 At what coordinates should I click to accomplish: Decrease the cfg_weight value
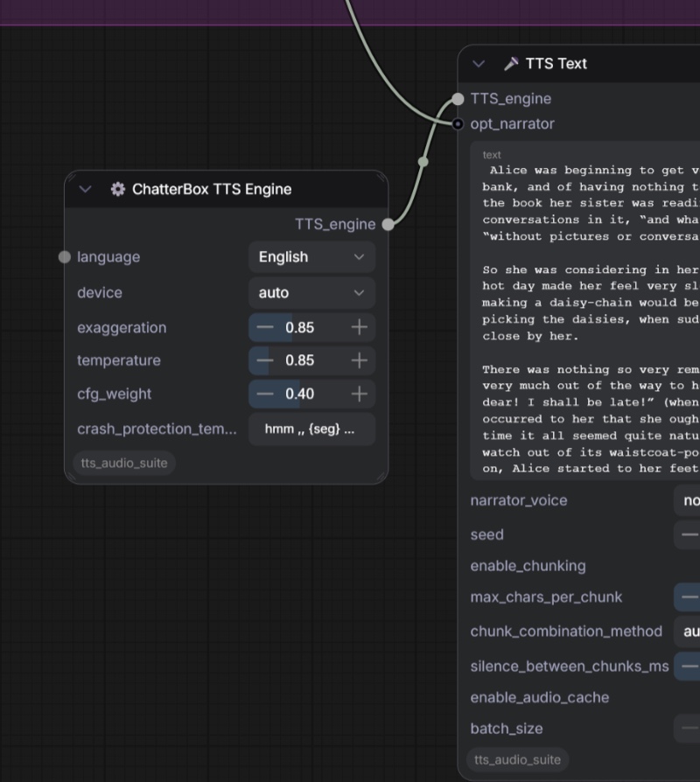tap(265, 394)
